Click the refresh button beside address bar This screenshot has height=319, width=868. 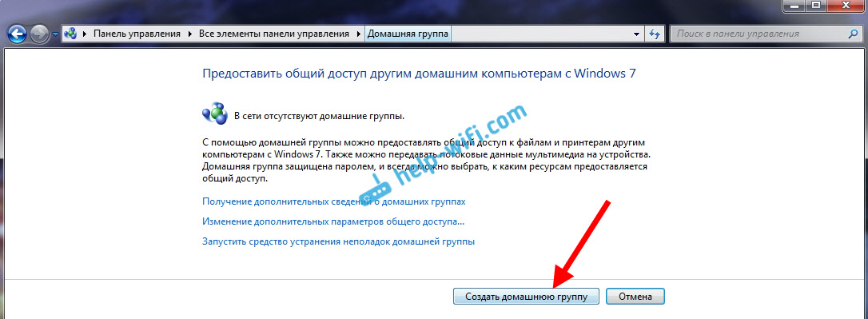(x=655, y=34)
